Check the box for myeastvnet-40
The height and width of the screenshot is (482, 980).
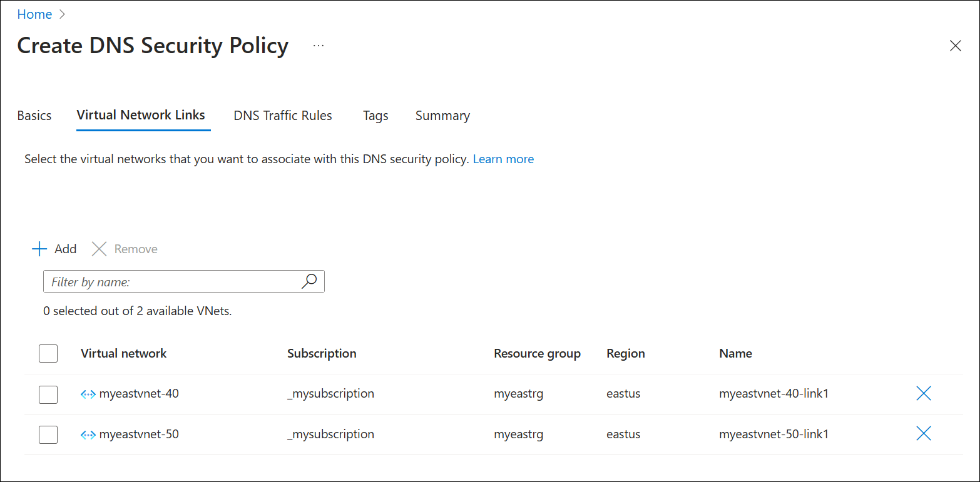(x=48, y=394)
